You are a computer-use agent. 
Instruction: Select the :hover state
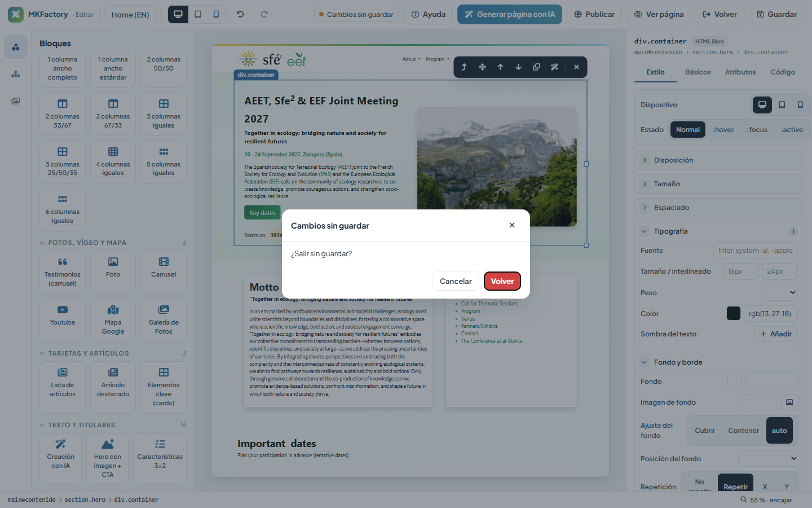[723, 130]
